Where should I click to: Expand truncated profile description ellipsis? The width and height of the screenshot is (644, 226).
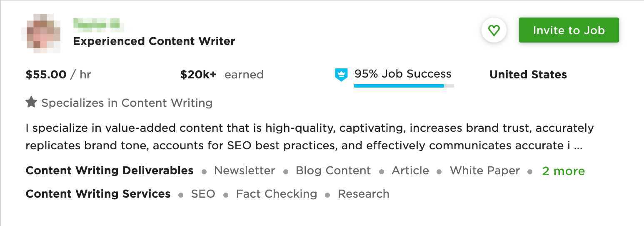click(x=578, y=146)
